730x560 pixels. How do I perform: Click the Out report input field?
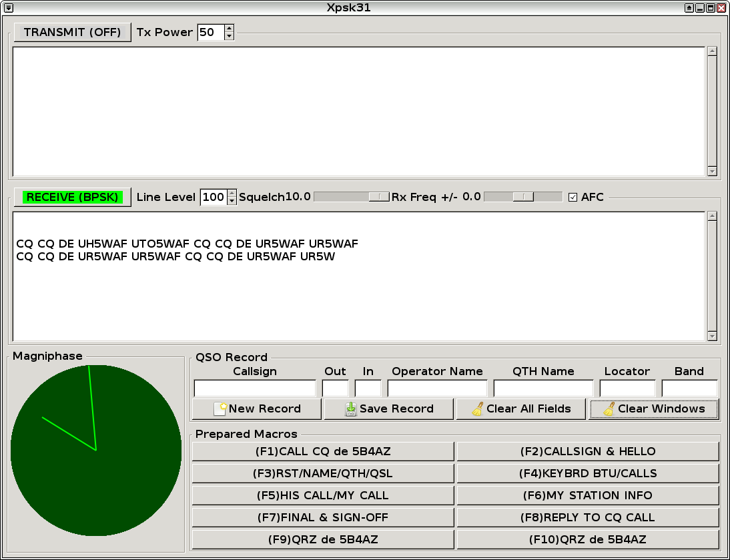[x=335, y=388]
